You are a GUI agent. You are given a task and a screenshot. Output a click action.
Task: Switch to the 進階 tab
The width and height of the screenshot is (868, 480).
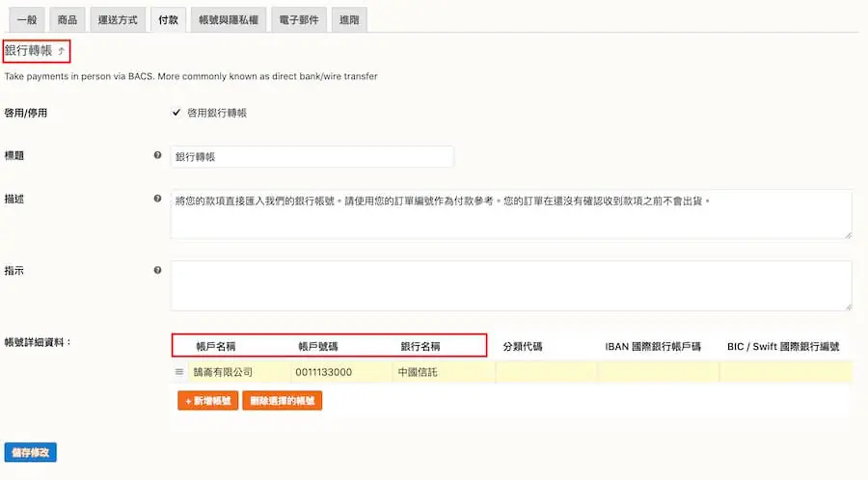pos(349,20)
